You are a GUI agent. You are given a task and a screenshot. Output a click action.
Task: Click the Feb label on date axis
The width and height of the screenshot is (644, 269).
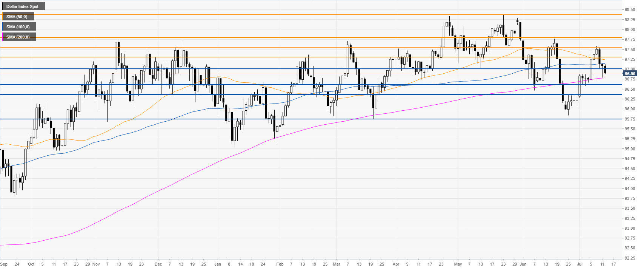[280, 264]
